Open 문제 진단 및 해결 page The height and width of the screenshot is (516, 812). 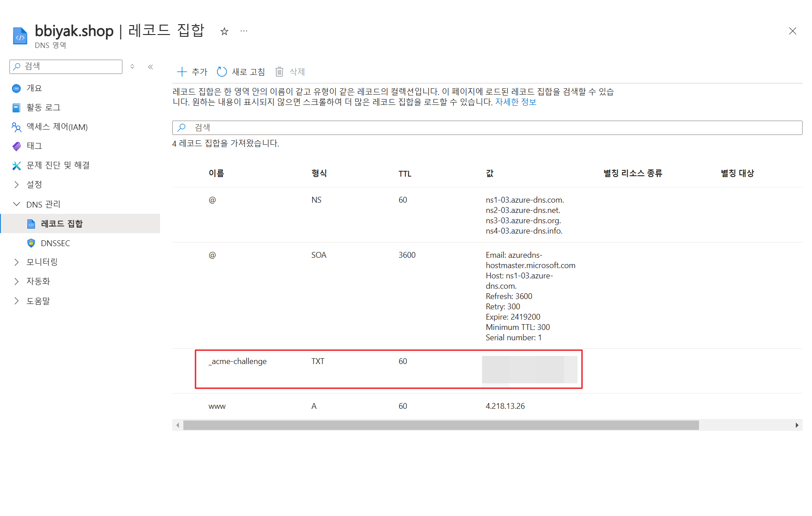[58, 165]
